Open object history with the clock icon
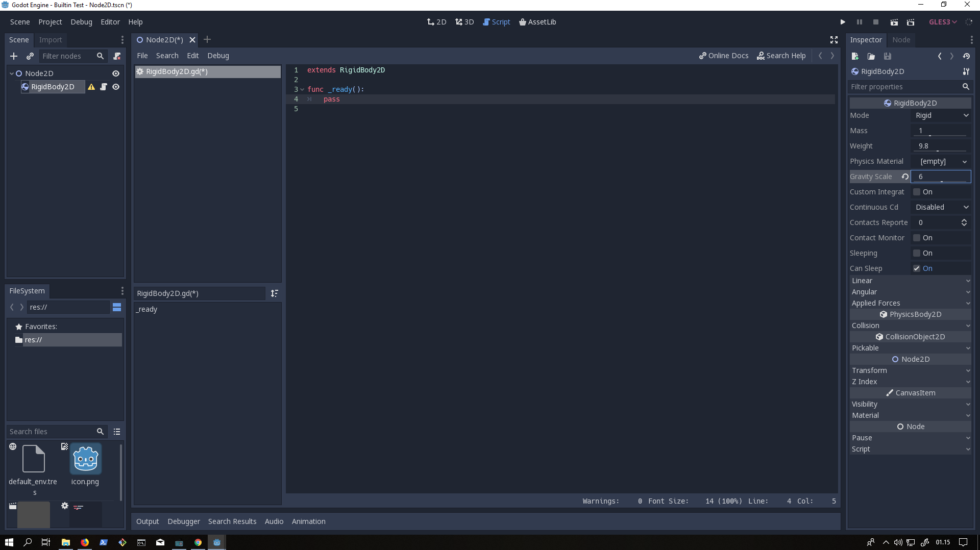Viewport: 980px width, 550px height. coord(967,56)
